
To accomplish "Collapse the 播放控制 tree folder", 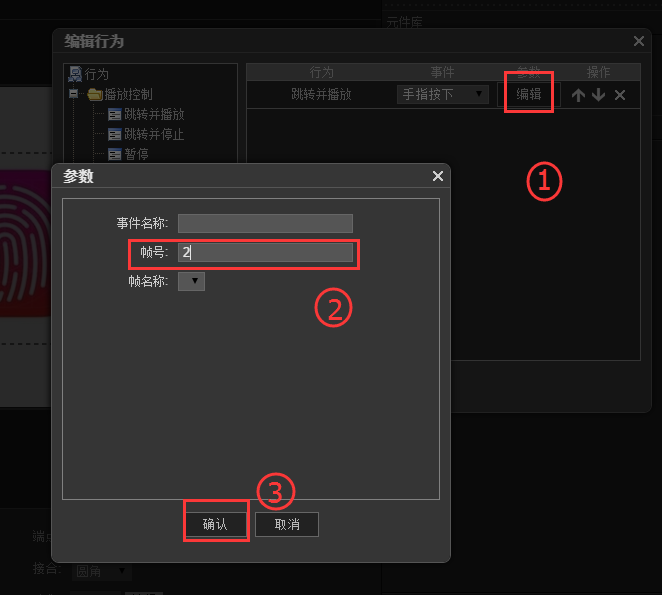I will click(74, 94).
